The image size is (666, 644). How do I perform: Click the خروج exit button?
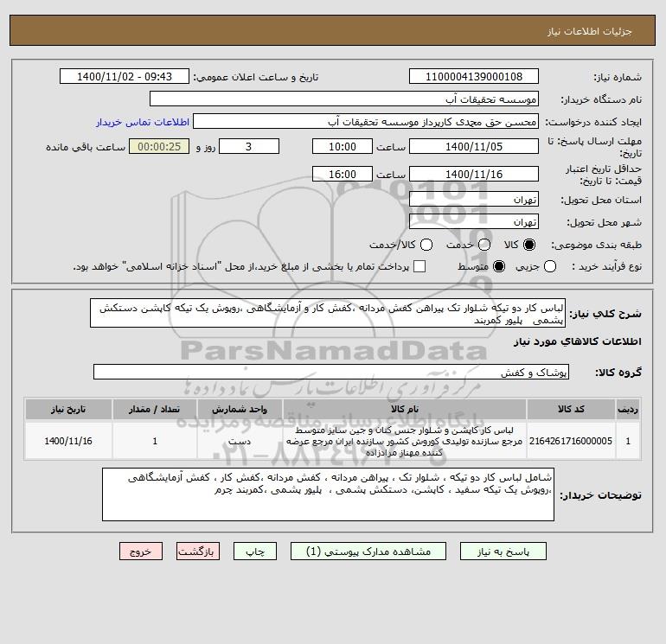(141, 552)
